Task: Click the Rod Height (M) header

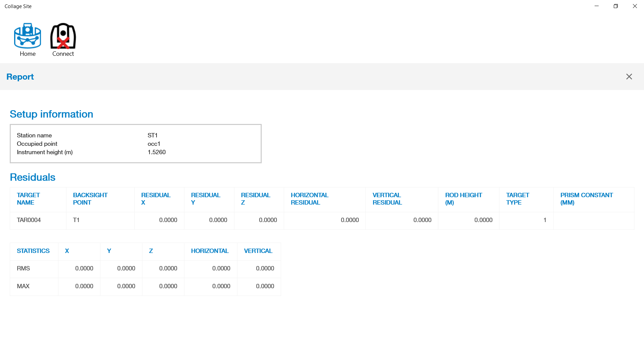Action: [x=463, y=199]
